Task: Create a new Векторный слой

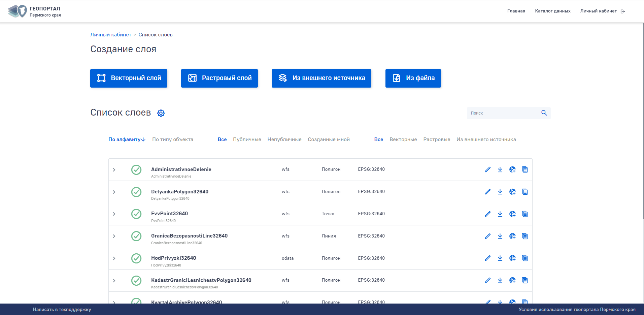Action: click(129, 78)
